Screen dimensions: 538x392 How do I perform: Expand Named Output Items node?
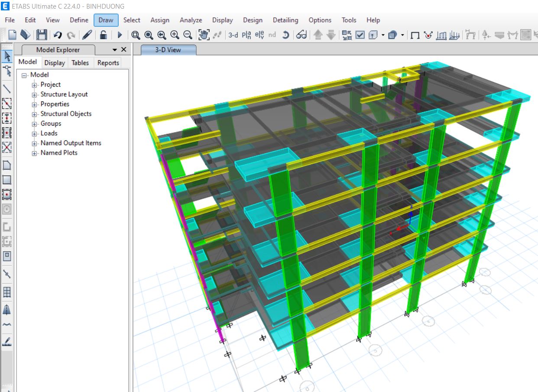tap(35, 143)
